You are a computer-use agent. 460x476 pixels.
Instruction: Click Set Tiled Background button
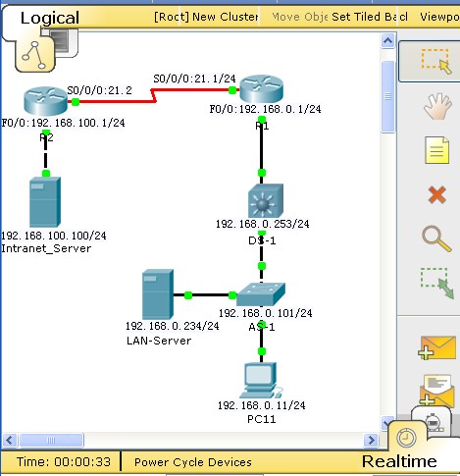[x=370, y=17]
